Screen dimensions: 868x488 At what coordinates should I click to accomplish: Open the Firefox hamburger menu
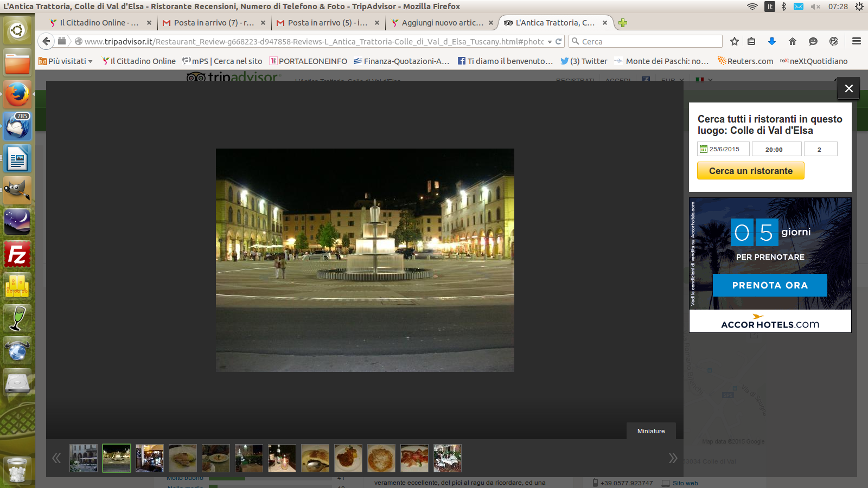857,41
